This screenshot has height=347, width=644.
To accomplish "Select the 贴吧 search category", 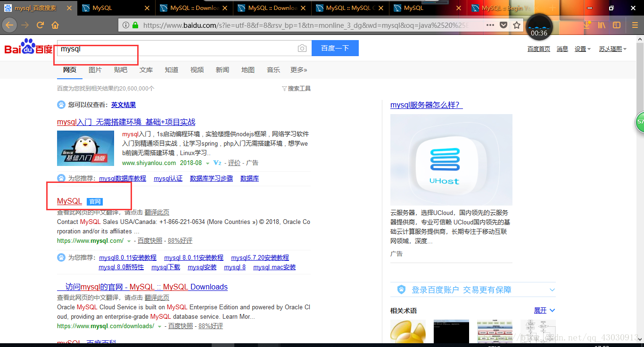I will click(121, 70).
